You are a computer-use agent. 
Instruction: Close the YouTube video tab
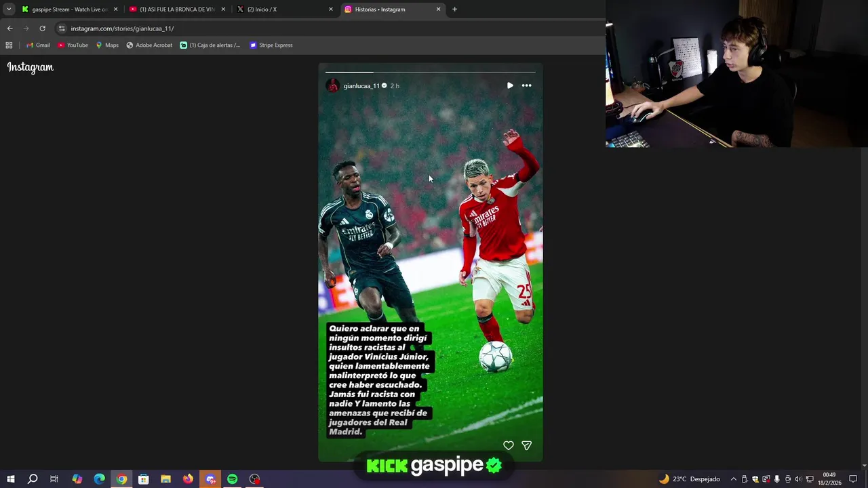[x=223, y=9]
